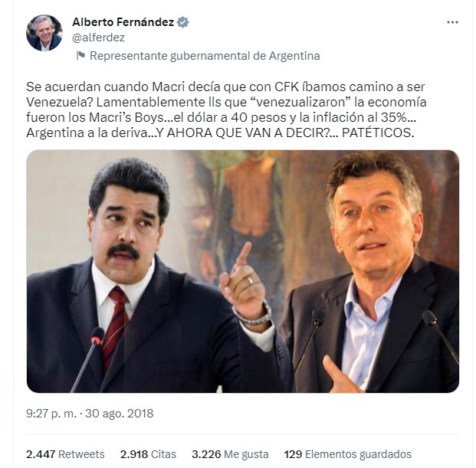Open Alberto Fernández display name profile link
476x468 pixels.
point(123,22)
